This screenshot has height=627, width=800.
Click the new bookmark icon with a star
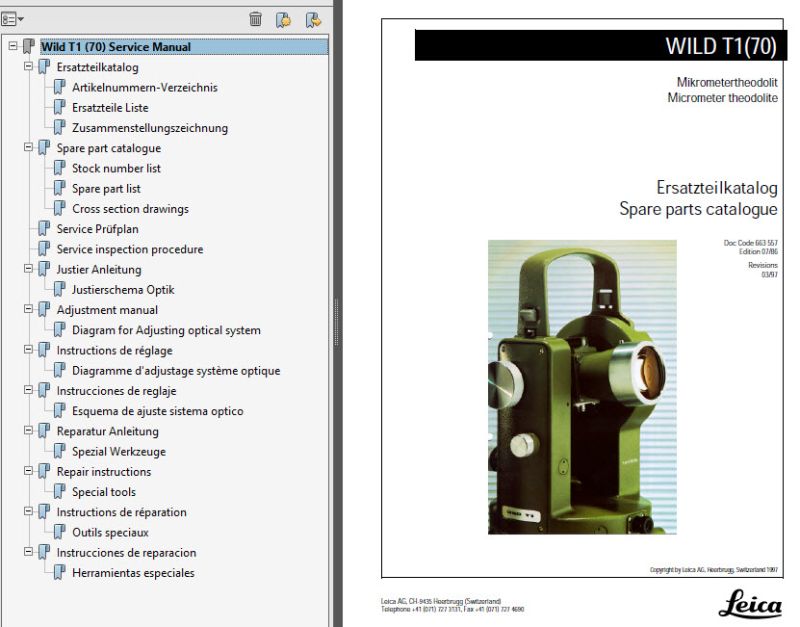pyautogui.click(x=283, y=20)
